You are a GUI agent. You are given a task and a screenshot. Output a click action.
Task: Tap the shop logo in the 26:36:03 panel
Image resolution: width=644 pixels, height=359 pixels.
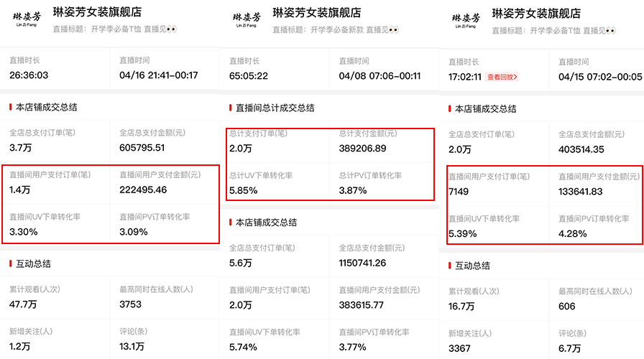(x=27, y=19)
